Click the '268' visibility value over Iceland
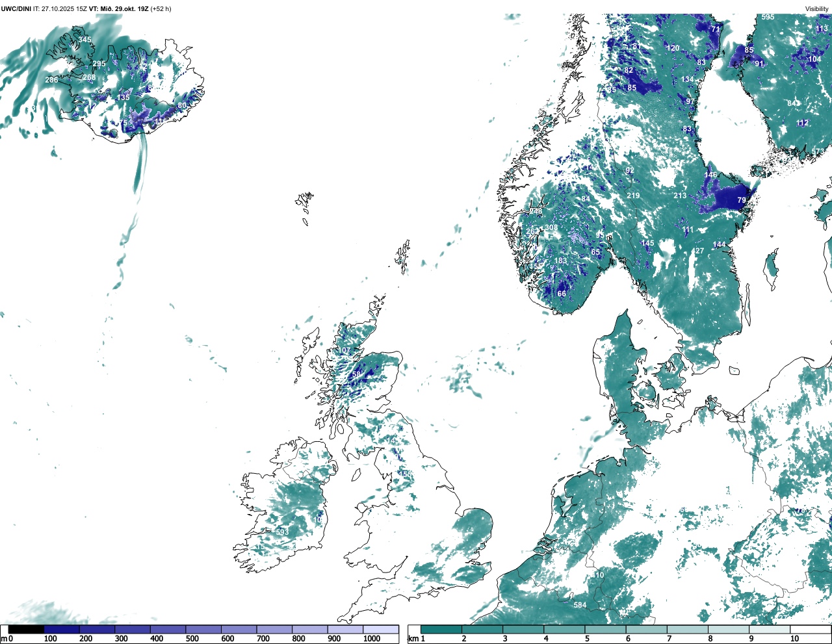 tap(89, 78)
